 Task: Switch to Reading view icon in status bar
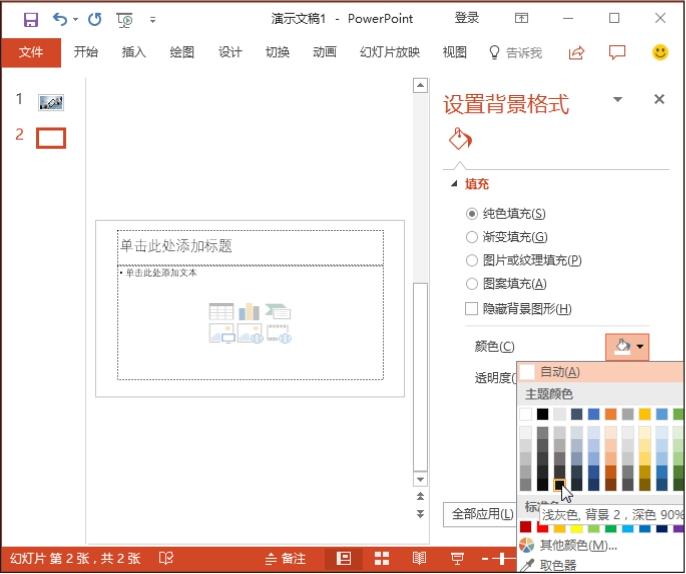pos(420,558)
